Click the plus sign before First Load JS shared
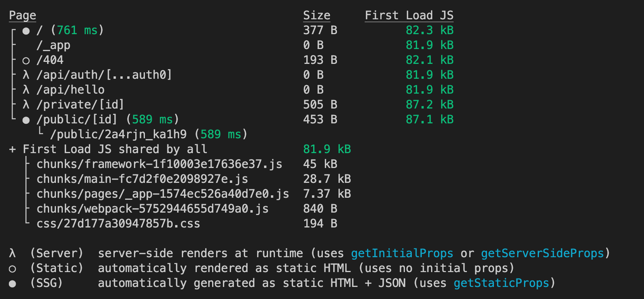Viewport: 644px width, 299px height. pyautogui.click(x=12, y=149)
